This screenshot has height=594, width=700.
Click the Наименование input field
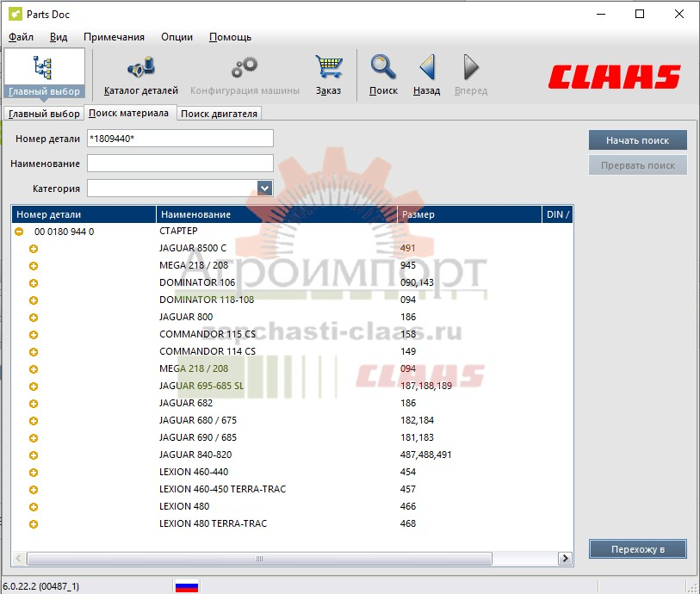pyautogui.click(x=180, y=164)
